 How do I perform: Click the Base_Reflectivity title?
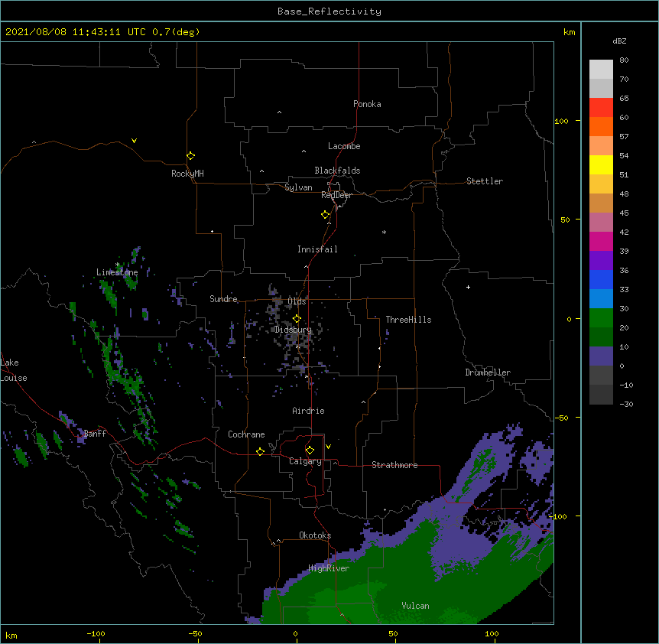click(329, 11)
